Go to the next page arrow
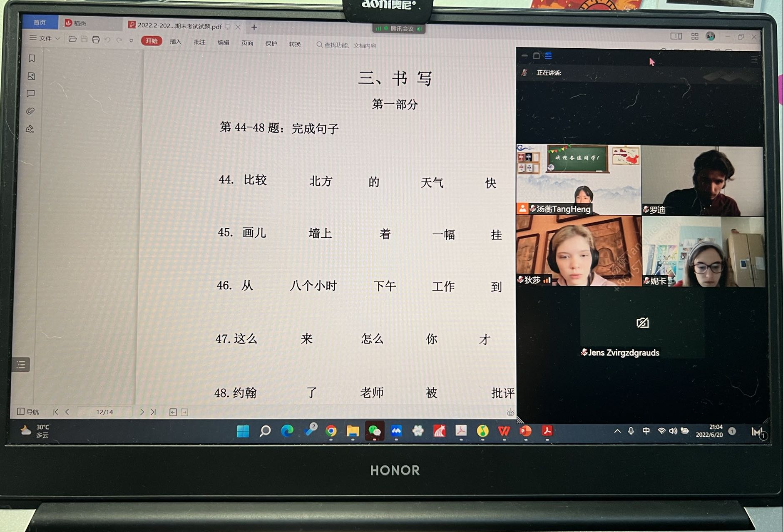This screenshot has width=783, height=532. pyautogui.click(x=142, y=412)
